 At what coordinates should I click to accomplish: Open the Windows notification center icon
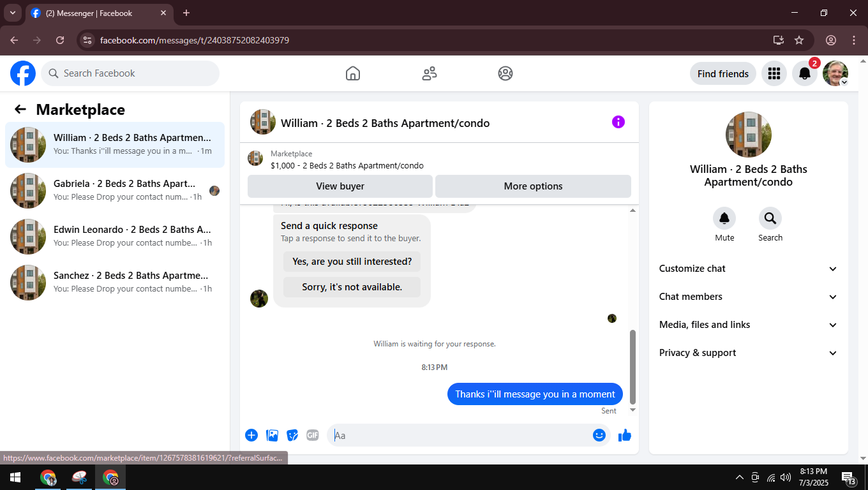click(849, 477)
